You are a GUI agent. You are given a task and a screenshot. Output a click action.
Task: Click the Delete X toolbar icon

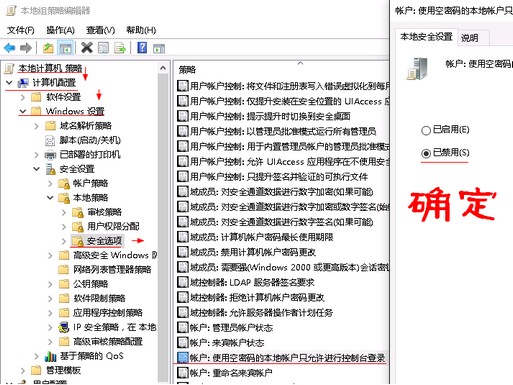point(87,48)
